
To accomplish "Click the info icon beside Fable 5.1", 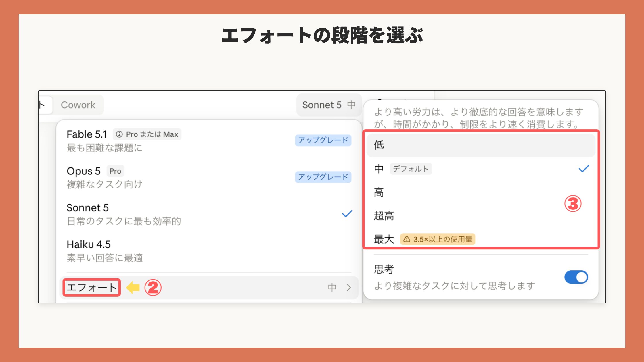I will point(119,134).
